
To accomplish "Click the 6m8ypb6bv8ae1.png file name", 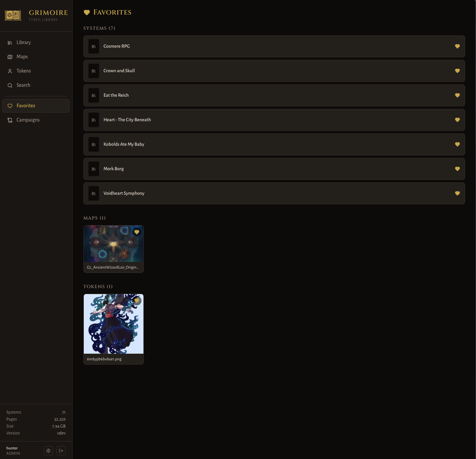I will click(x=104, y=359).
